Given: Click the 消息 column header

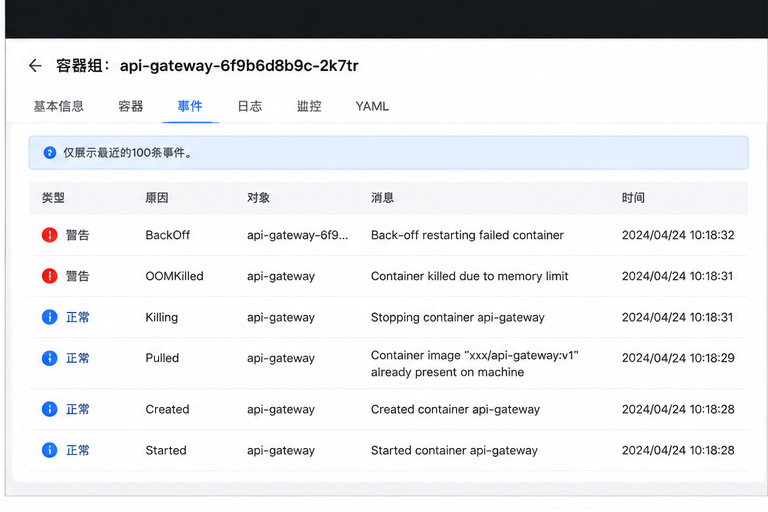Looking at the screenshot, I should (383, 198).
